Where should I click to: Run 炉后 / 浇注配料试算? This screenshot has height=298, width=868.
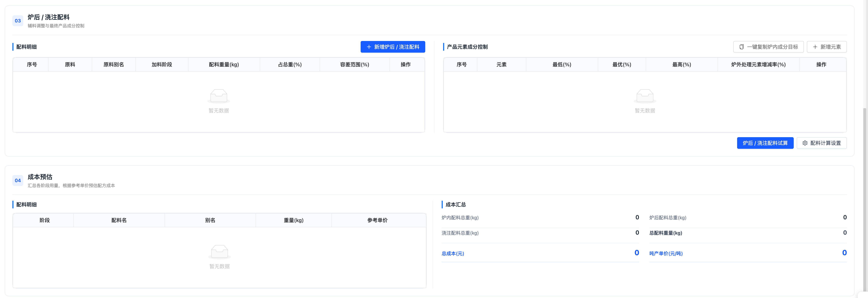tap(765, 143)
